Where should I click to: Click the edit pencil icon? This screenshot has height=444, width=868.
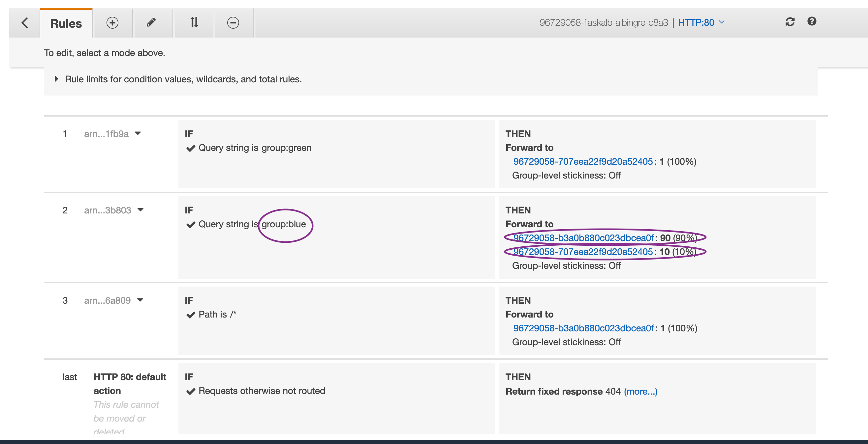152,23
